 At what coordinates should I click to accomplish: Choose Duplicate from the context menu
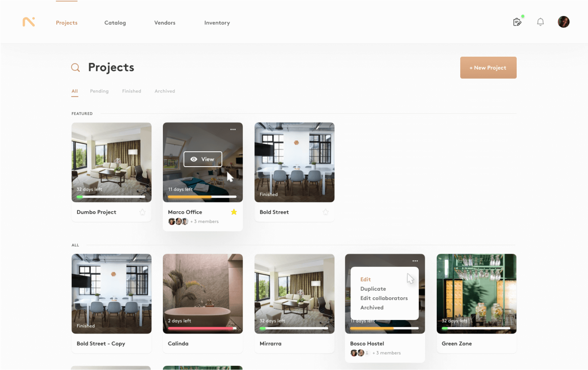pos(373,289)
